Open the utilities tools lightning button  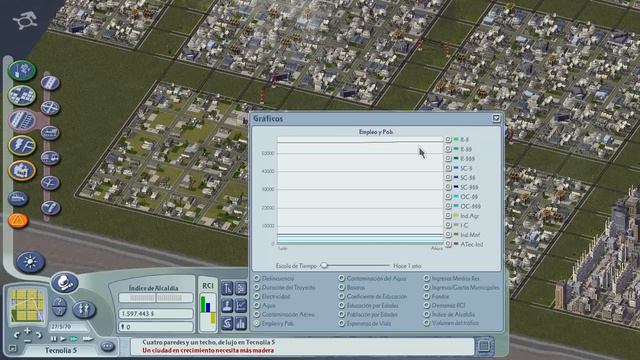click(x=22, y=145)
